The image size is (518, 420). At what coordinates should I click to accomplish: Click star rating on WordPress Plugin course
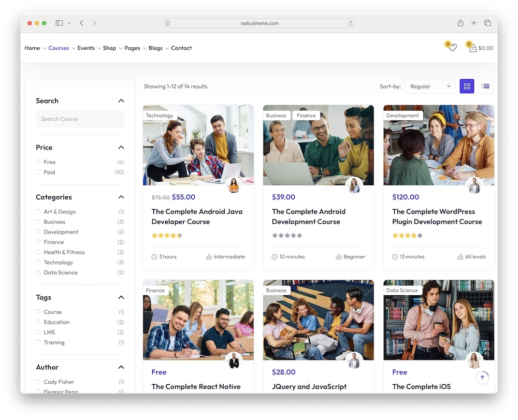click(407, 236)
